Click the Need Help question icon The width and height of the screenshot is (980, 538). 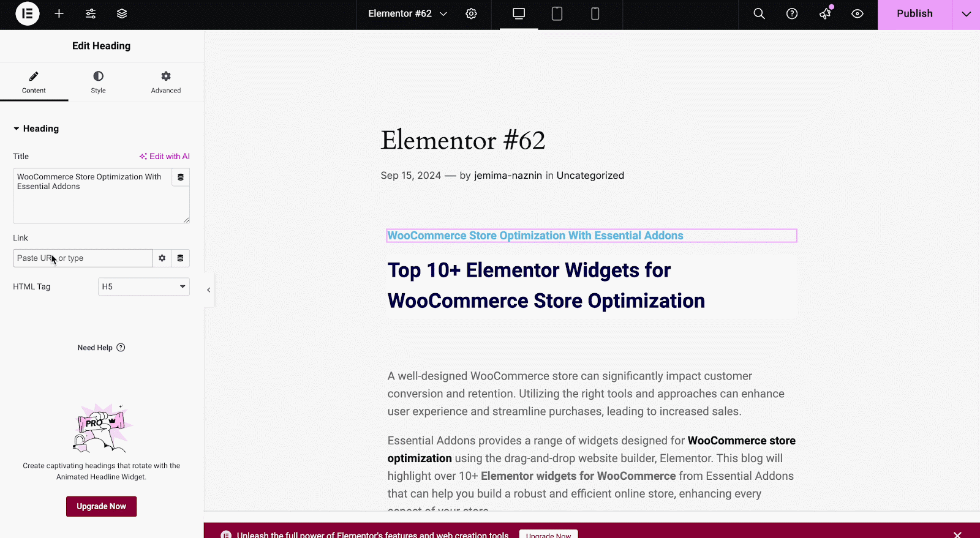click(121, 348)
